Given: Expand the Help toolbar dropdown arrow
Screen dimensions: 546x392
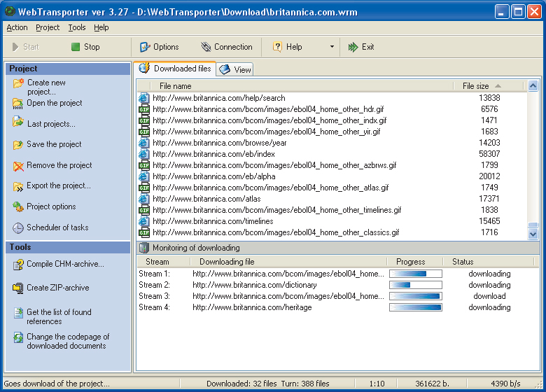Looking at the screenshot, I should tap(332, 47).
